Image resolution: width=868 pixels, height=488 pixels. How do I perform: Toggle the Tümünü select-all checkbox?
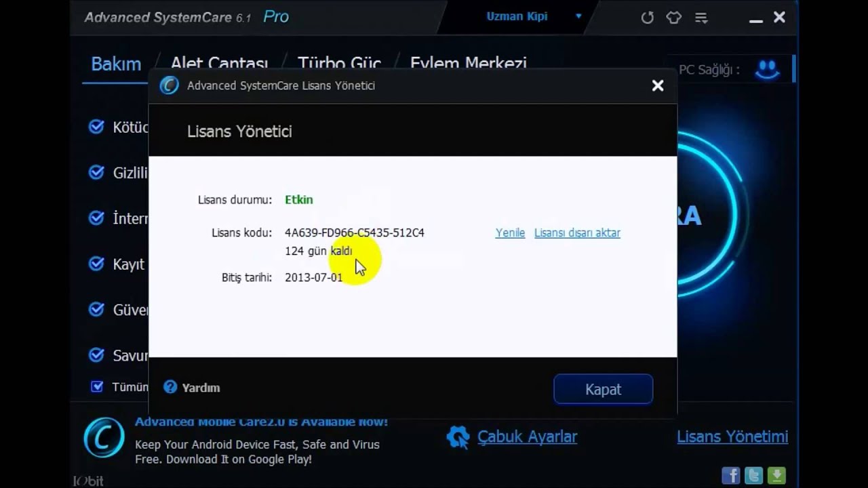tap(97, 386)
